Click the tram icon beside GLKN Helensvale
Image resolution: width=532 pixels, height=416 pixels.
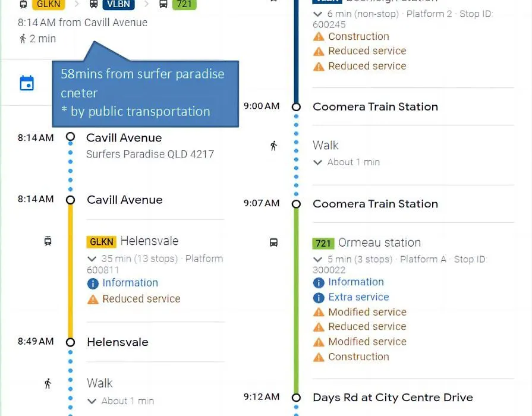48,241
